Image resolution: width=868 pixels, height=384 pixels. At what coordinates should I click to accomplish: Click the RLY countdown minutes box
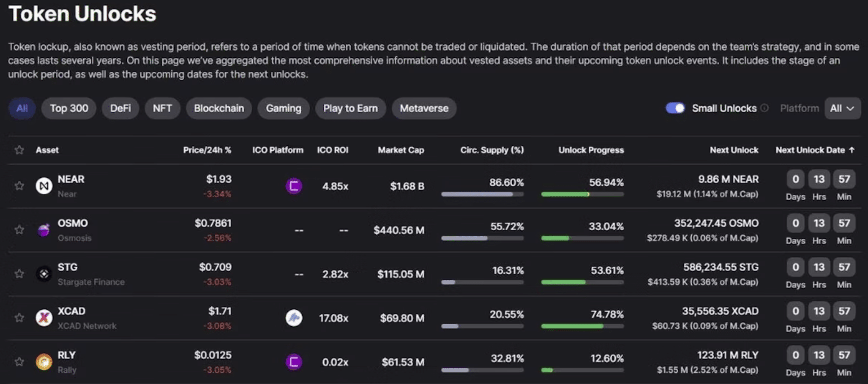click(844, 355)
